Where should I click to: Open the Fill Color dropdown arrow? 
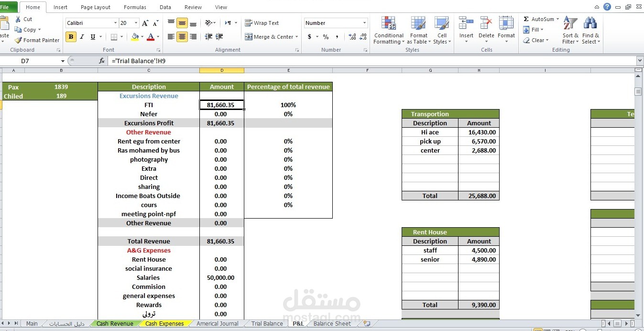point(142,37)
